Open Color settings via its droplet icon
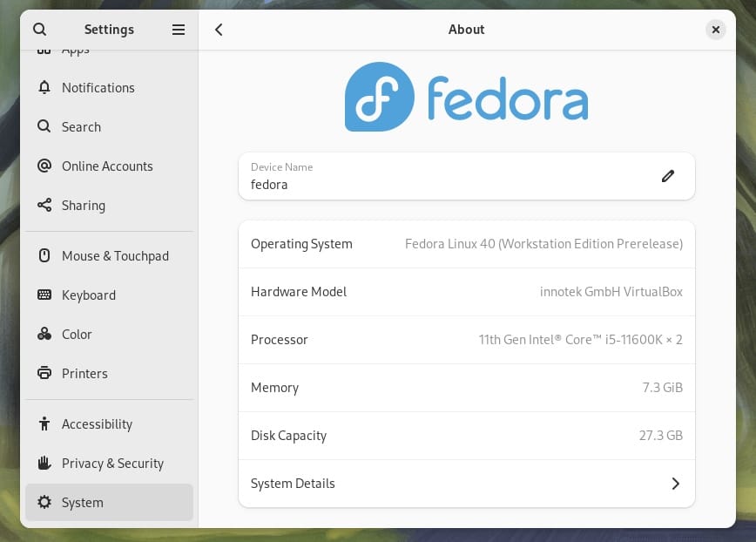Screen dimensions: 756x542 [44, 335]
